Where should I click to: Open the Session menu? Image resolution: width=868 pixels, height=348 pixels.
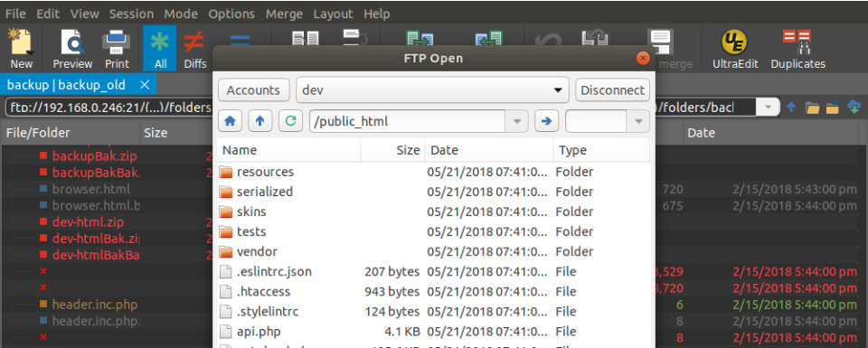click(x=132, y=14)
